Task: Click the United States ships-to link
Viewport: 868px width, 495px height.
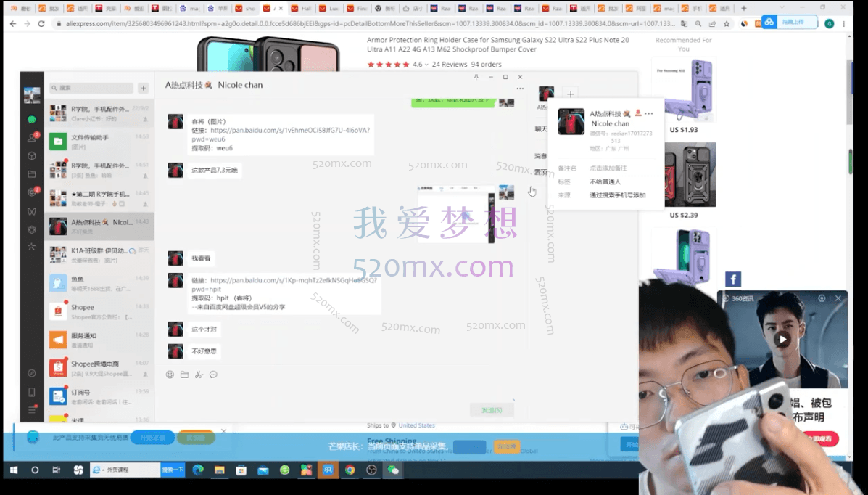Action: pyautogui.click(x=416, y=426)
